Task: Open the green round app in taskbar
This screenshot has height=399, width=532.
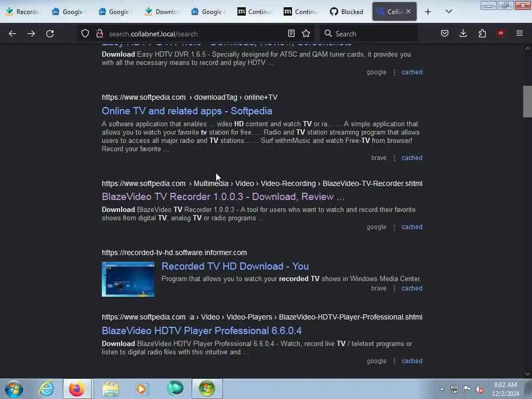Action: pos(175,388)
